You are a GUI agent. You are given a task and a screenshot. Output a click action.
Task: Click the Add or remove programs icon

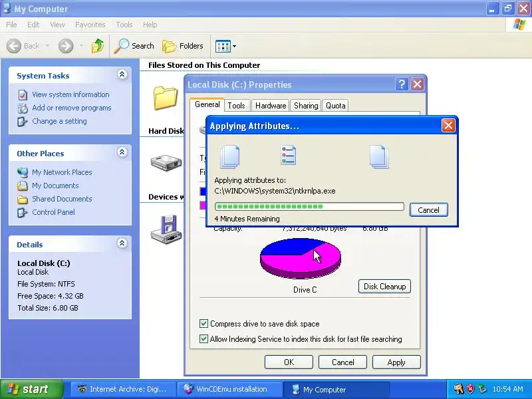point(23,108)
